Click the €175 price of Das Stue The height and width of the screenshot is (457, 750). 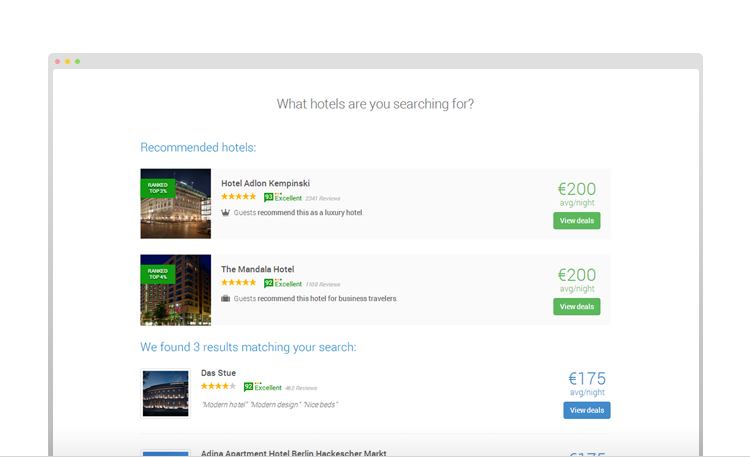pyautogui.click(x=586, y=379)
